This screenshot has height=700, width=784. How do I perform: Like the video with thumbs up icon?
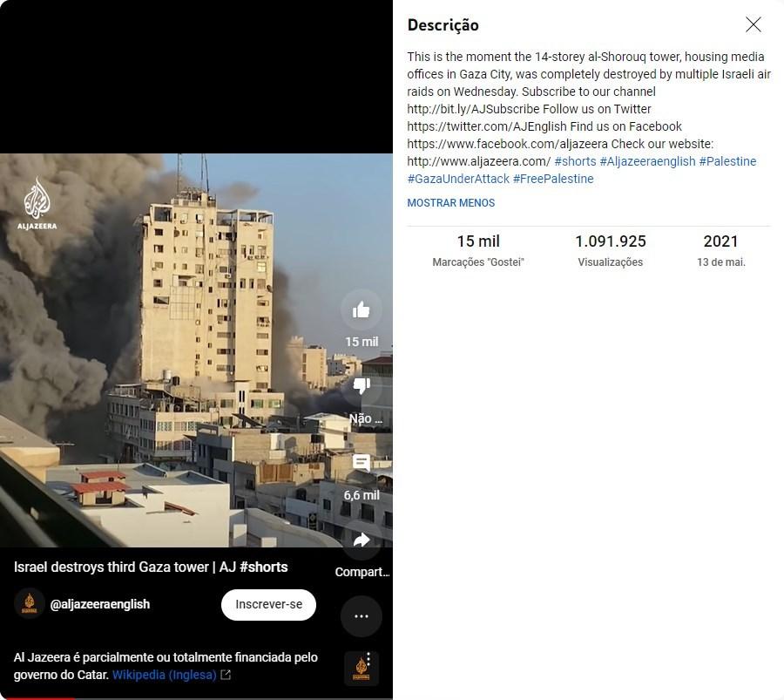pos(361,310)
